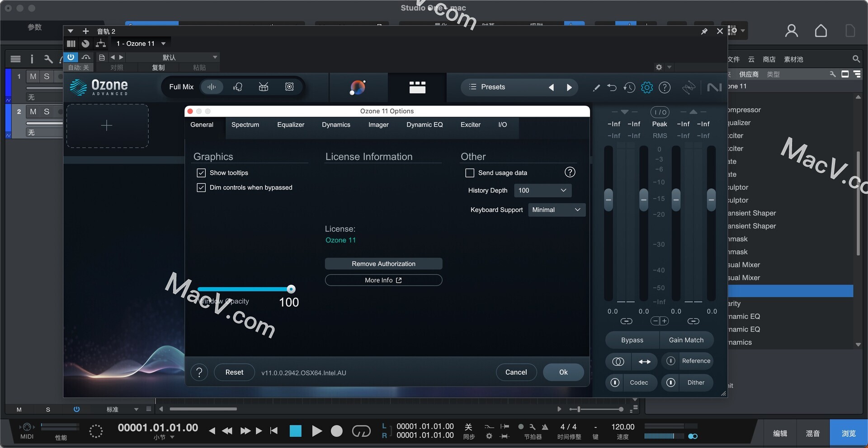This screenshot has width=868, height=448.
Task: Open Keyboard Support dropdown
Action: click(x=557, y=210)
